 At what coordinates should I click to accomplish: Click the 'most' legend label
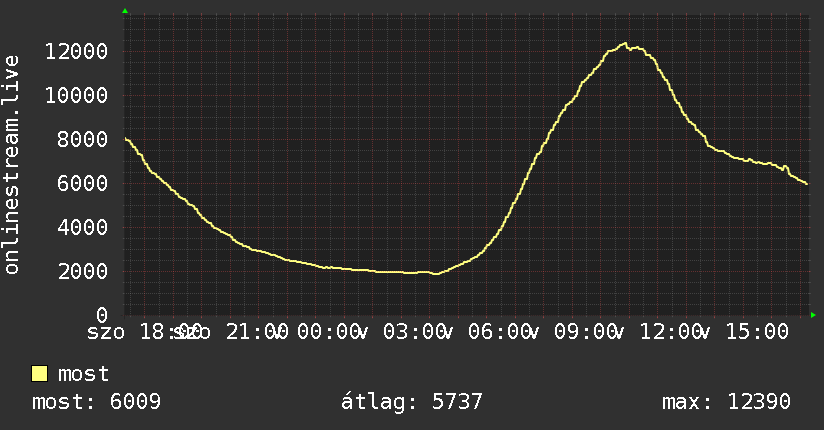(x=84, y=374)
